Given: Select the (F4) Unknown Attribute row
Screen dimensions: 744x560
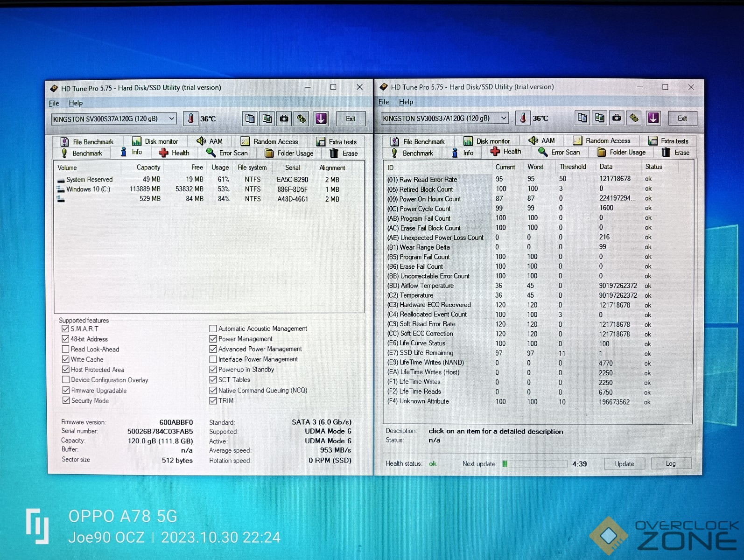Looking at the screenshot, I should pos(537,401).
